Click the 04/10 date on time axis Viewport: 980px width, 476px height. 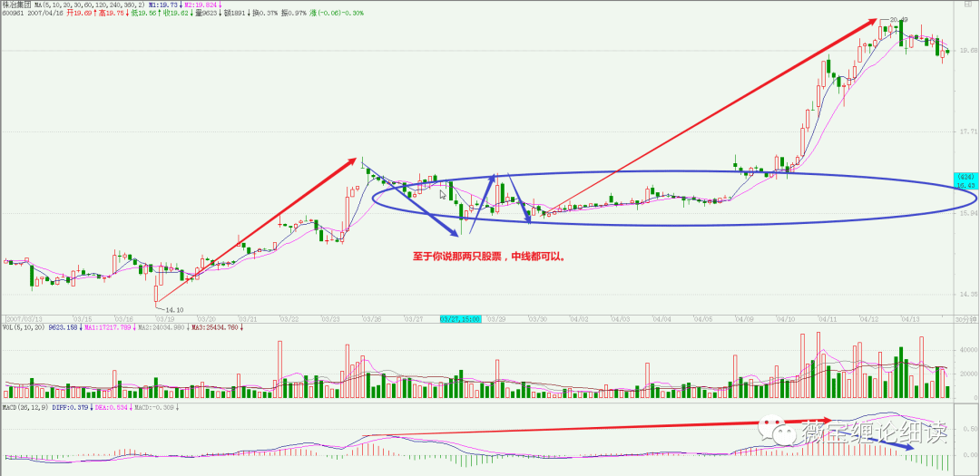click(786, 318)
